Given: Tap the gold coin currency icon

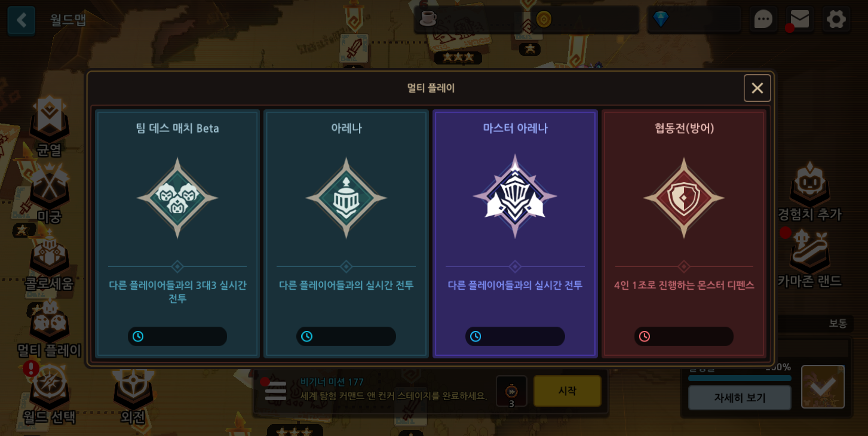Looking at the screenshot, I should pyautogui.click(x=544, y=19).
